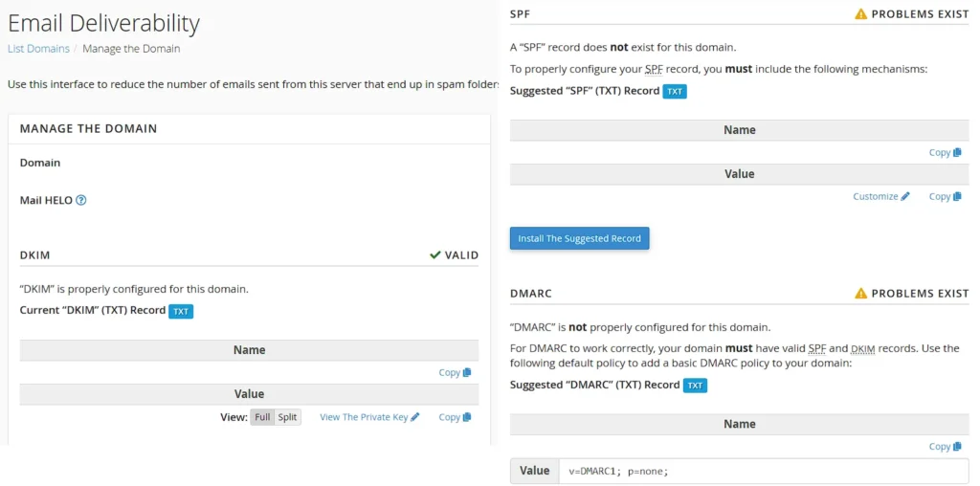
Task: Install the suggested SPF record
Action: click(579, 238)
